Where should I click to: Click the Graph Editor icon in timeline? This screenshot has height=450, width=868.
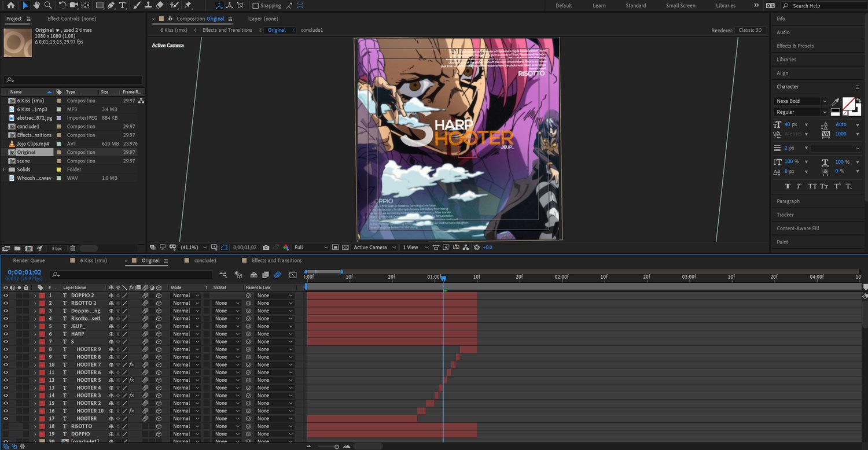293,275
